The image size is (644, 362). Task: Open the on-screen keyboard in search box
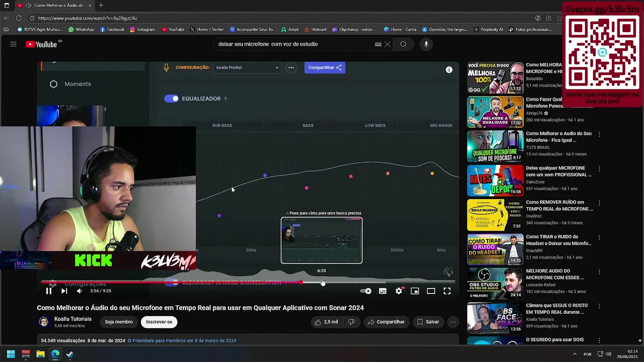click(378, 44)
